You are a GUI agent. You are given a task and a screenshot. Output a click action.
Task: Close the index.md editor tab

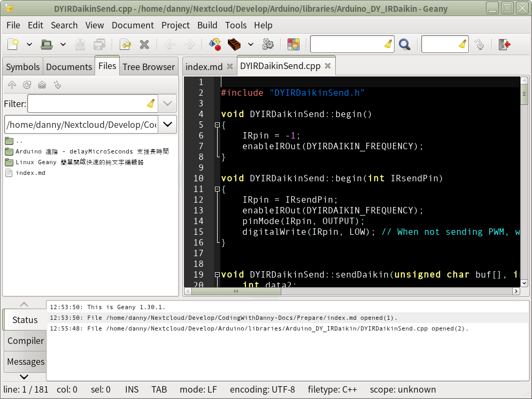230,66
